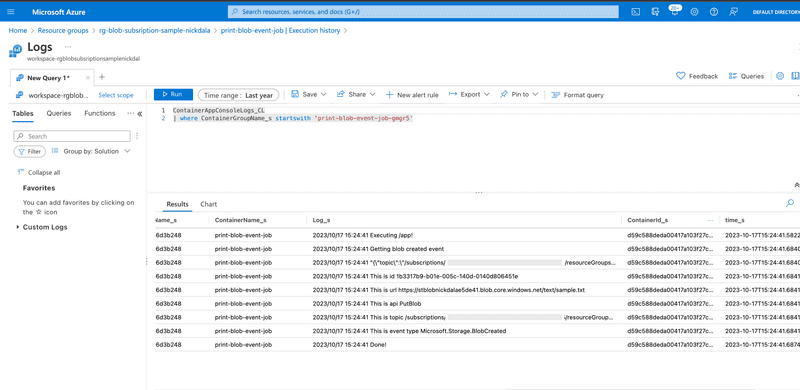Click the Filter button in tables pane
The image size is (800, 390).
(30, 152)
